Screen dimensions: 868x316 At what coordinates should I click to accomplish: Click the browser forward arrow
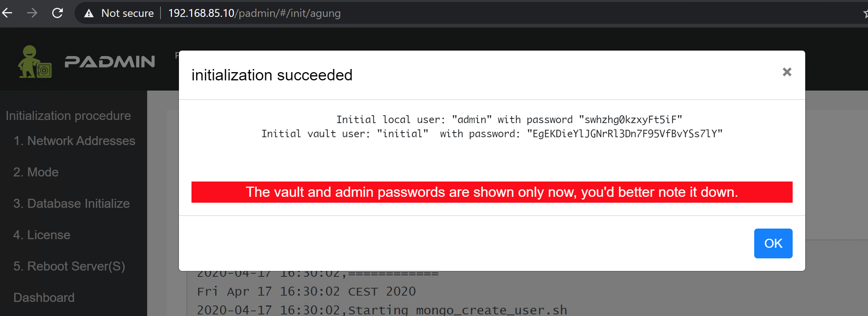[32, 13]
